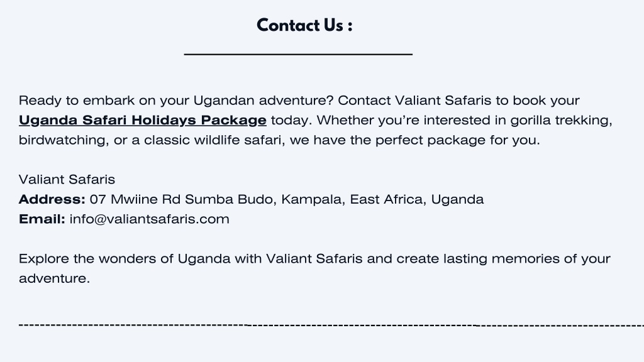The image size is (644, 362).
Task: Click the word Uganda ending the address
Action: (458, 199)
